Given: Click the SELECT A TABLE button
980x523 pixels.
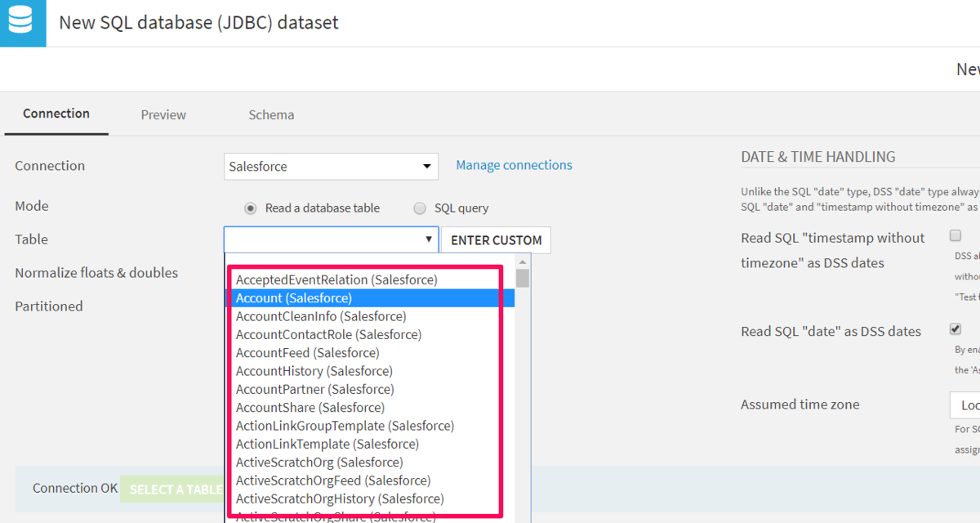Looking at the screenshot, I should coord(173,489).
